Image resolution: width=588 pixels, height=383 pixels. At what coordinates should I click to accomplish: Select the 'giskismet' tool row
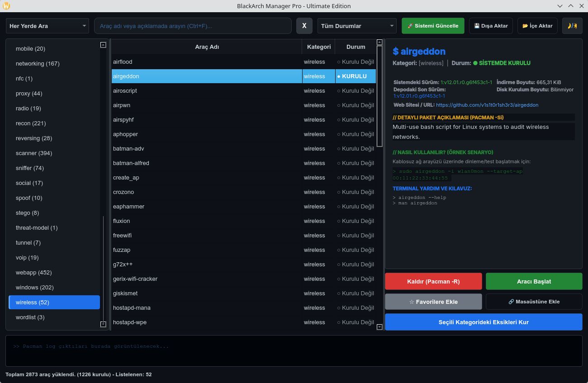point(244,293)
